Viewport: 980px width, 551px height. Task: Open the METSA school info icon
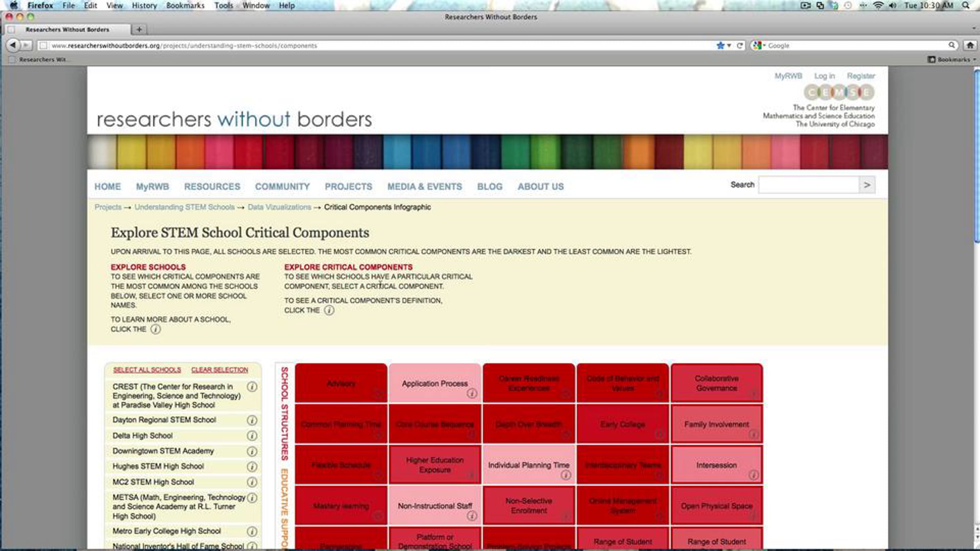point(252,498)
